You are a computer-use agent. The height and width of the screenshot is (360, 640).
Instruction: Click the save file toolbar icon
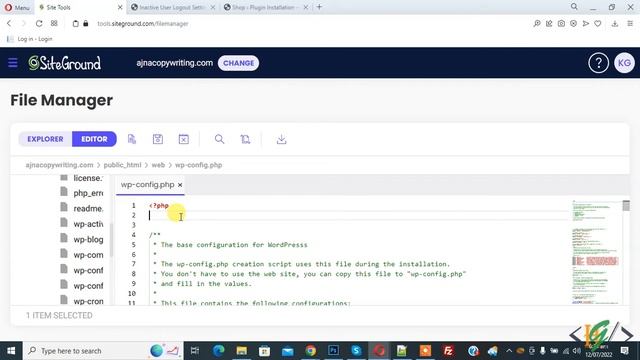click(158, 139)
